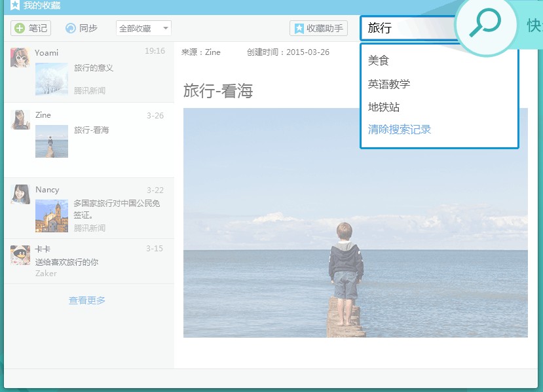This screenshot has height=392, width=543.
Task: Click the Zaker source label
Action: tap(46, 274)
